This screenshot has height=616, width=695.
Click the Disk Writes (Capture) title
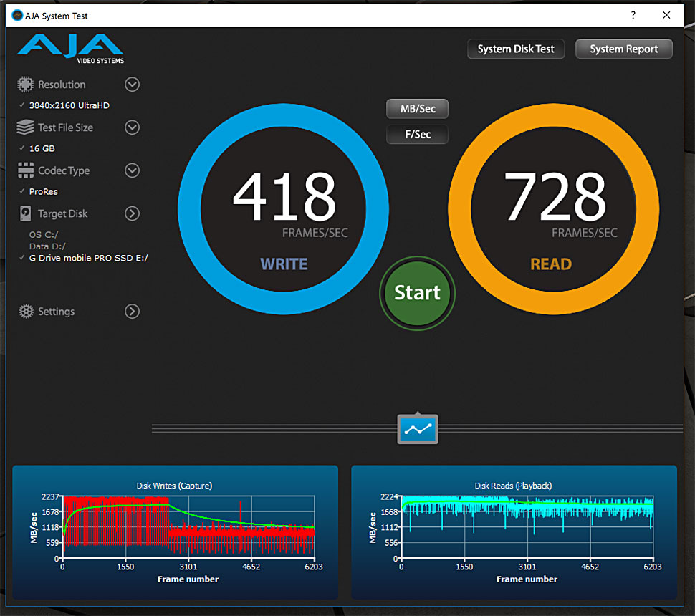[x=174, y=486]
